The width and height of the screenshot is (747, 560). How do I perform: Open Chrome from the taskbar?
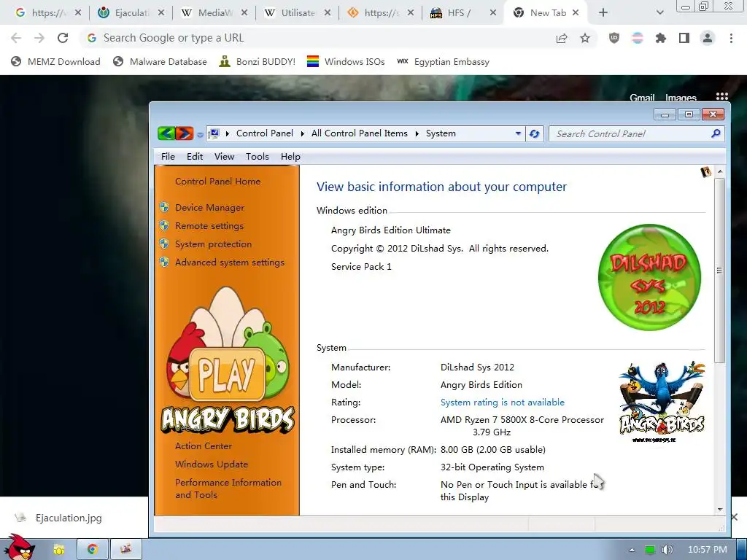tap(93, 550)
